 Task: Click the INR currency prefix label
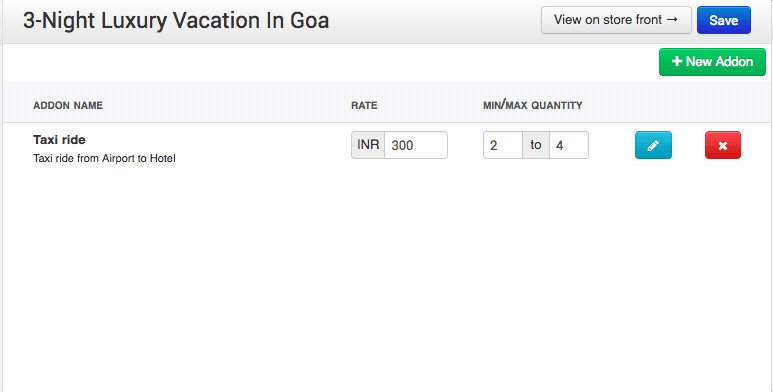[368, 145]
